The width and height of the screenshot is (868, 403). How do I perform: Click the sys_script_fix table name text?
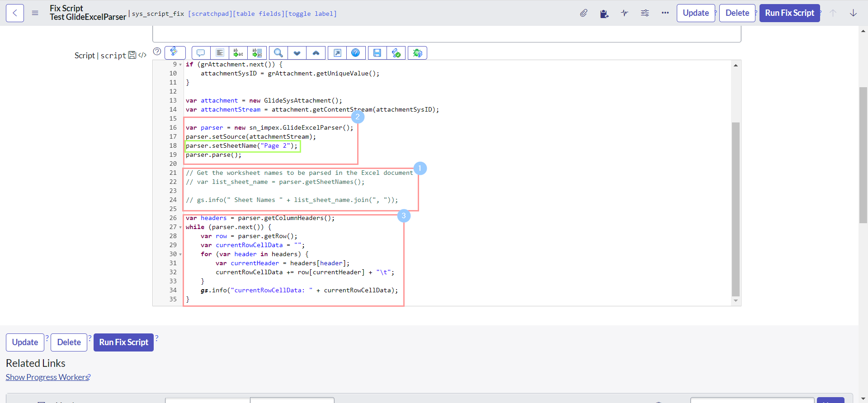click(x=158, y=14)
